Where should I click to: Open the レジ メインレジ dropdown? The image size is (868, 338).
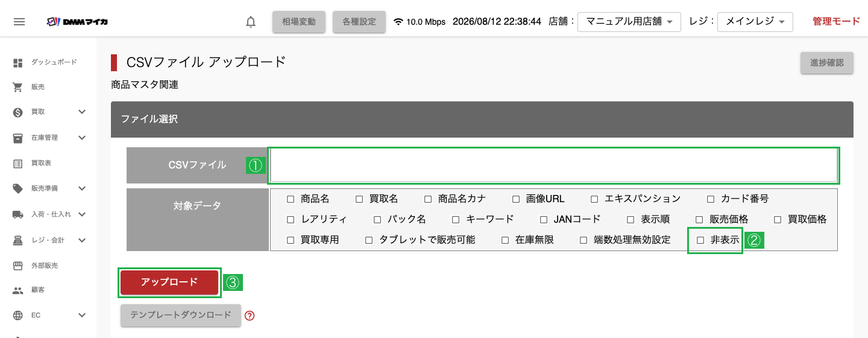(x=755, y=22)
